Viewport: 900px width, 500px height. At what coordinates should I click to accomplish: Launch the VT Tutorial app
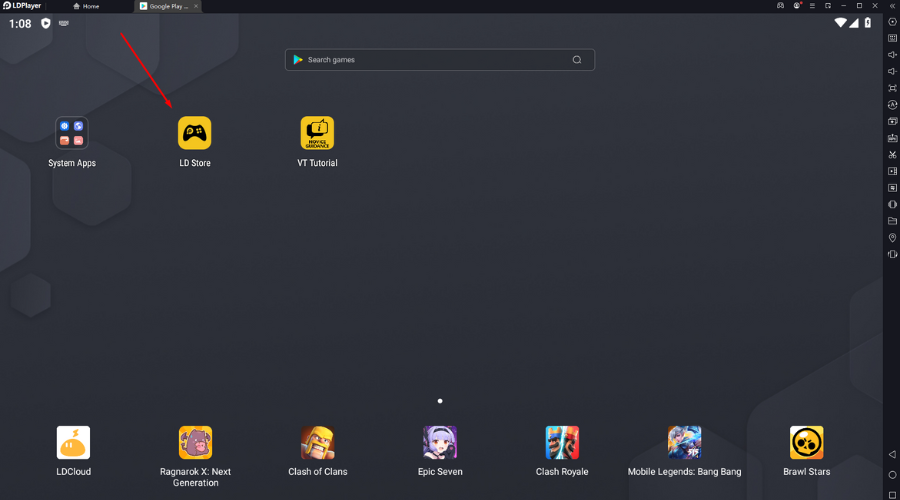click(x=317, y=133)
